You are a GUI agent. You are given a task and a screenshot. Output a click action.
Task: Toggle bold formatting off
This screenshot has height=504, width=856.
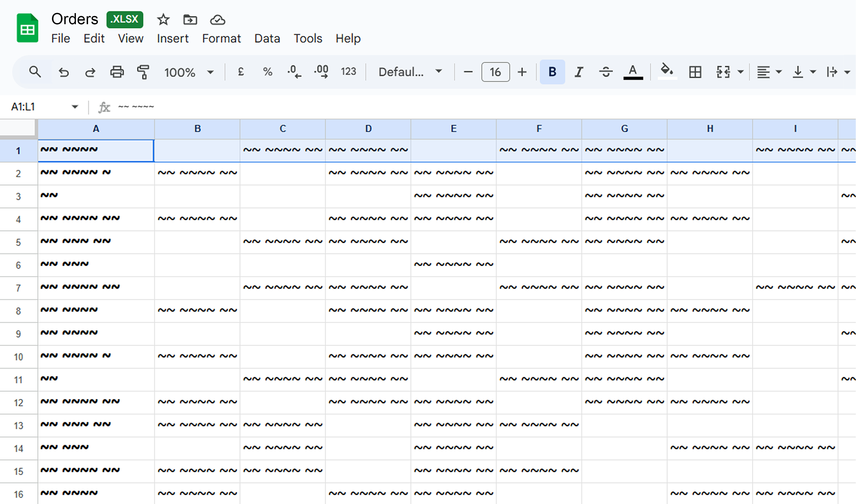pos(552,72)
